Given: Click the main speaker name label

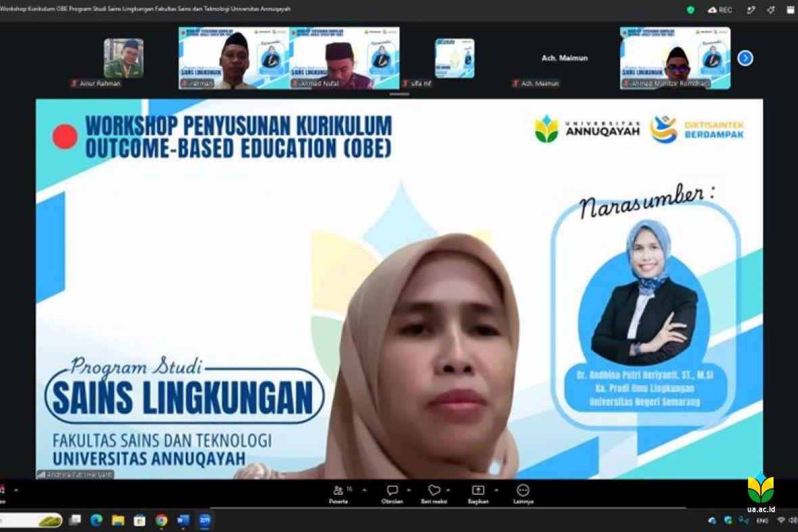Looking at the screenshot, I should (75, 474).
